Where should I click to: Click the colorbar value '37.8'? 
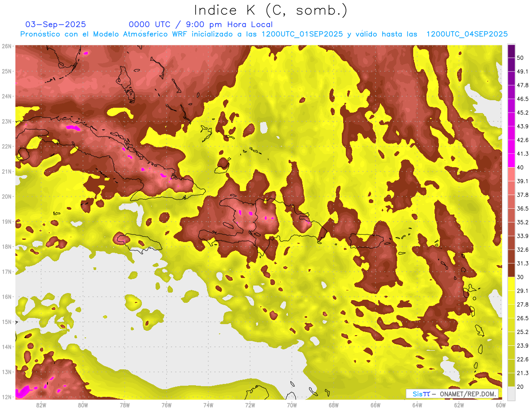point(522,195)
